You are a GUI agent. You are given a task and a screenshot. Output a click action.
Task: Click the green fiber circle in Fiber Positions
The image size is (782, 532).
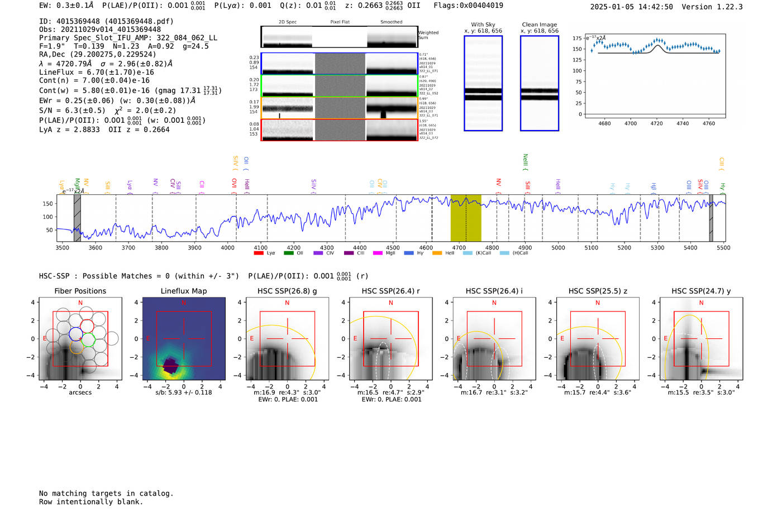[x=88, y=340]
